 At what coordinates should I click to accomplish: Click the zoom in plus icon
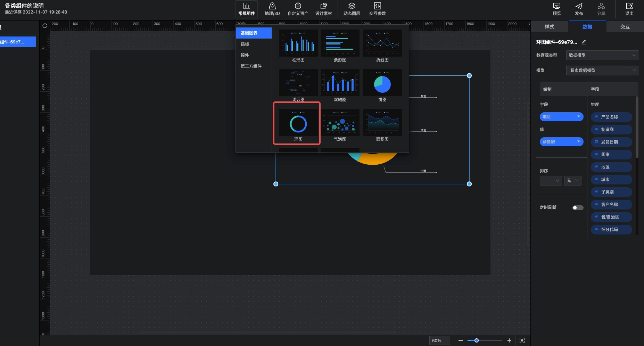point(509,340)
